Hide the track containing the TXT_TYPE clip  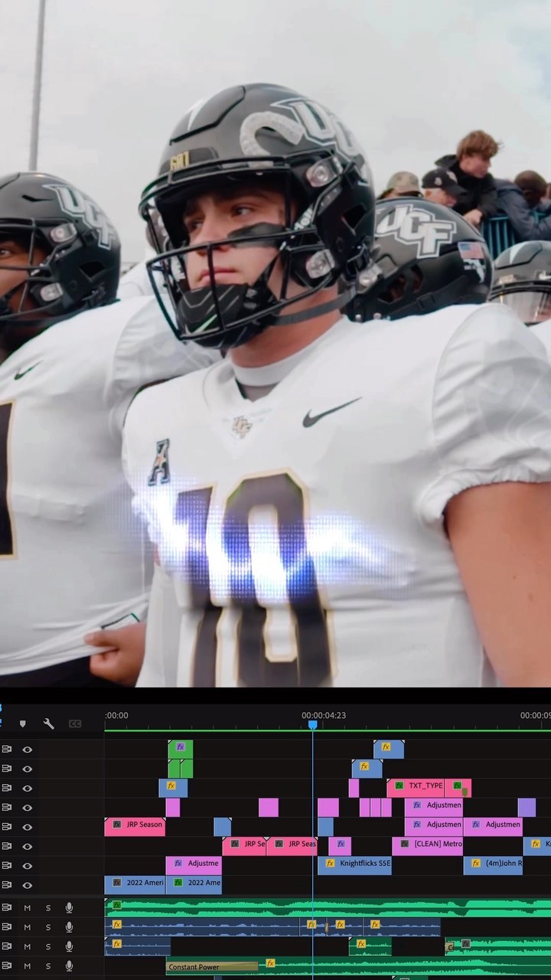click(x=28, y=788)
